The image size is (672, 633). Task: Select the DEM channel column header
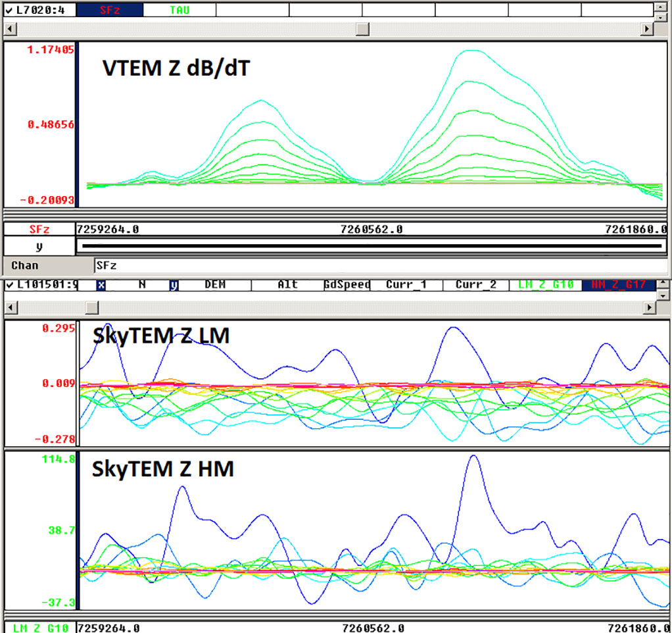[215, 285]
